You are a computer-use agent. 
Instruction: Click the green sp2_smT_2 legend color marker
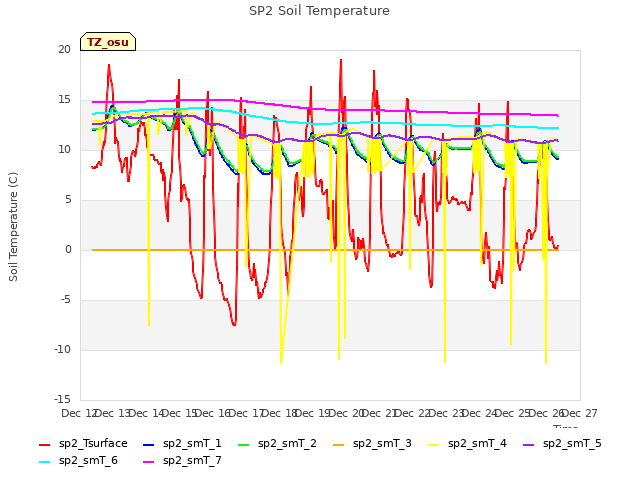244,444
